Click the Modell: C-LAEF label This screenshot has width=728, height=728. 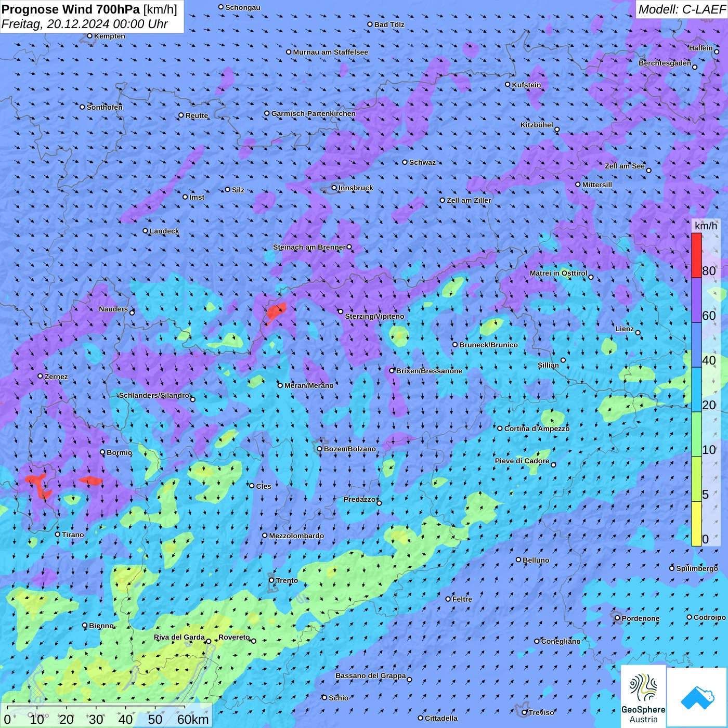(x=681, y=9)
